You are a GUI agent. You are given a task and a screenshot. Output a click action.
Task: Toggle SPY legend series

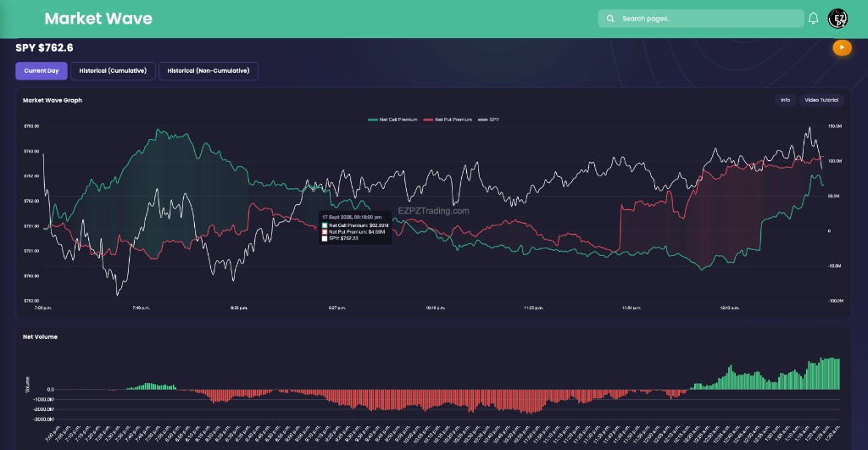tap(489, 119)
